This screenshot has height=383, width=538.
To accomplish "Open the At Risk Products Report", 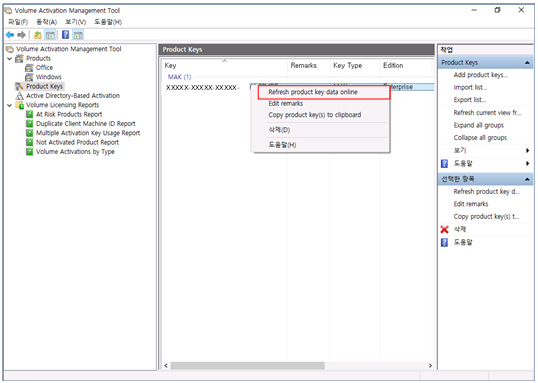I will click(x=69, y=114).
